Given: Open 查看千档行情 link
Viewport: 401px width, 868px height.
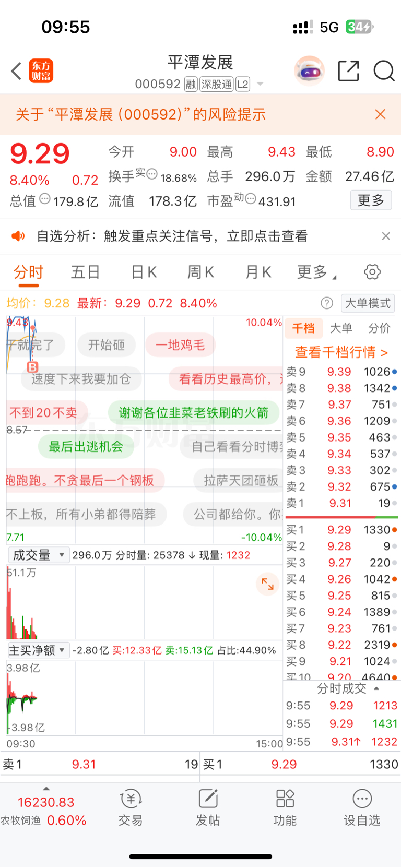Looking at the screenshot, I should point(341,352).
